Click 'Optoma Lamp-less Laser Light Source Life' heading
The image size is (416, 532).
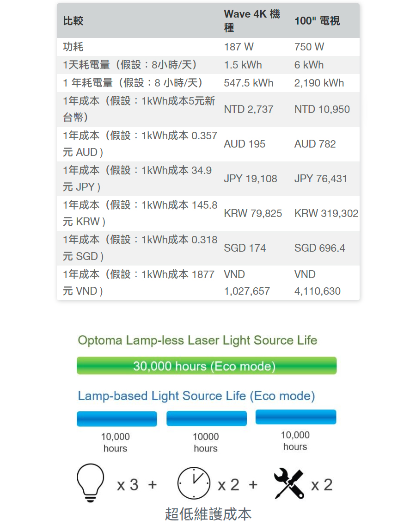[x=198, y=340]
